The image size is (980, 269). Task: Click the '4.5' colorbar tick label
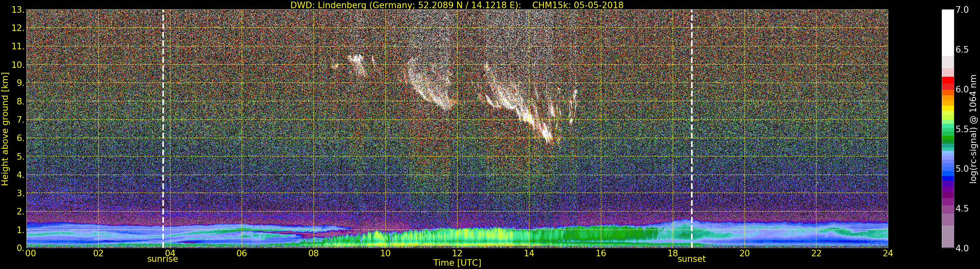[x=962, y=208]
